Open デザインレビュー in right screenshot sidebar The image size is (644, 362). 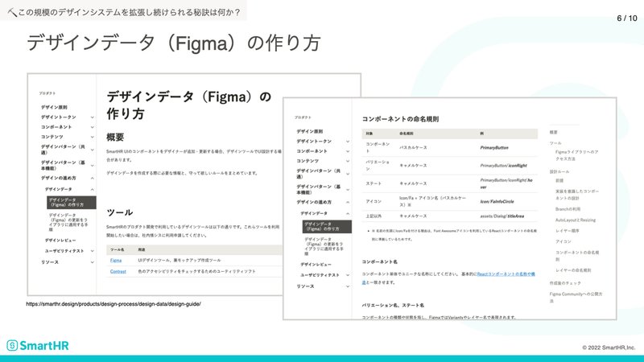[316, 265]
